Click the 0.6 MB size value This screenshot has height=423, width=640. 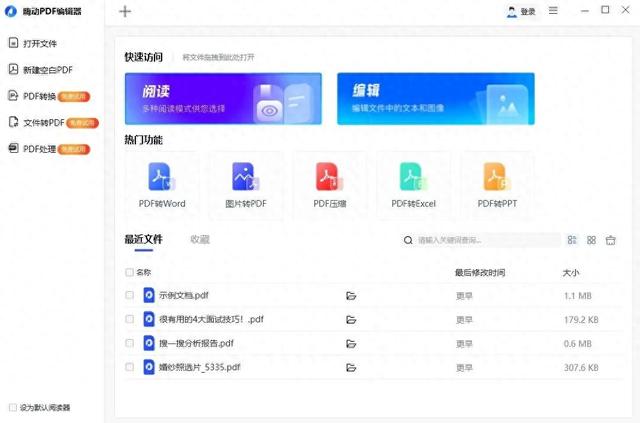tap(578, 344)
